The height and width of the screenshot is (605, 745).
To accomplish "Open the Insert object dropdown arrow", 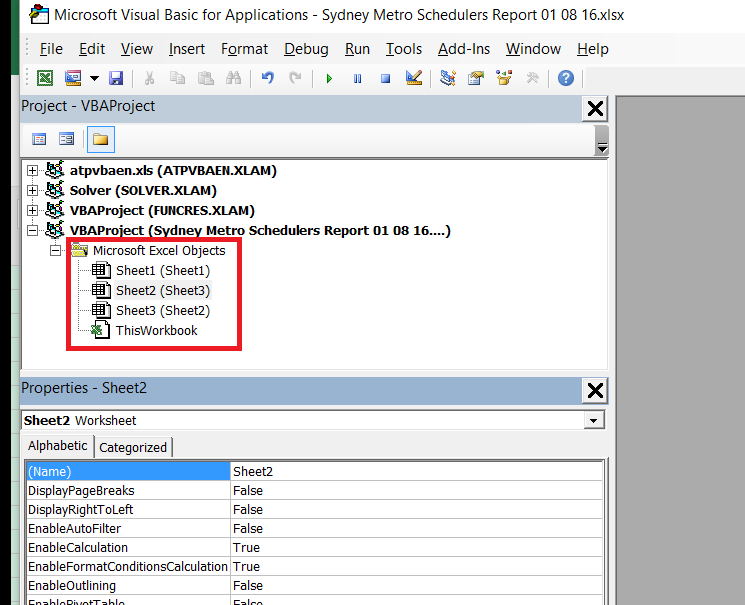I will tap(94, 78).
